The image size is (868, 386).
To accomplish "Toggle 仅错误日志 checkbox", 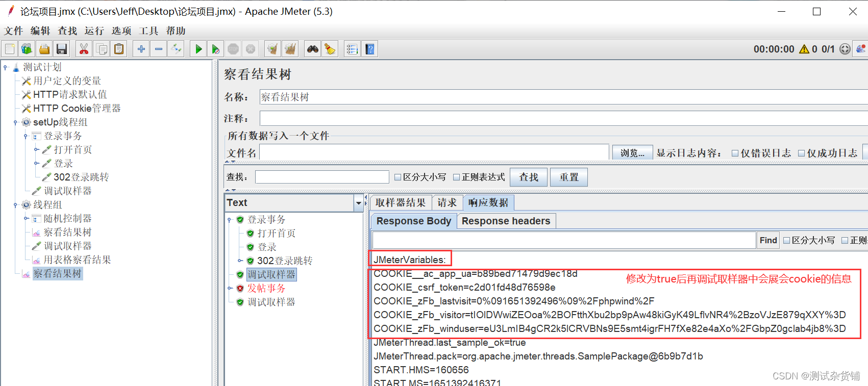I will 735,153.
